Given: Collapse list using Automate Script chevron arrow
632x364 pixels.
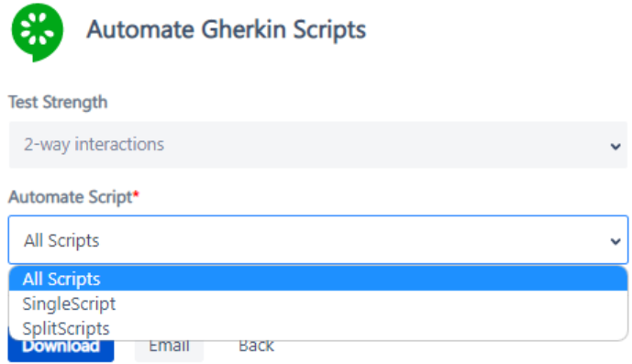Looking at the screenshot, I should [615, 241].
